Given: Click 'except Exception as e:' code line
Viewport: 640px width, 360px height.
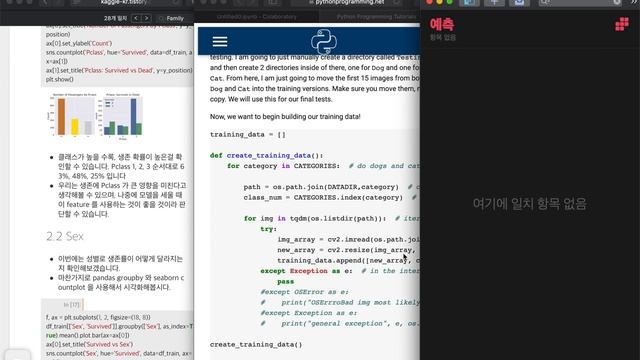Looking at the screenshot, I should click(306, 271).
